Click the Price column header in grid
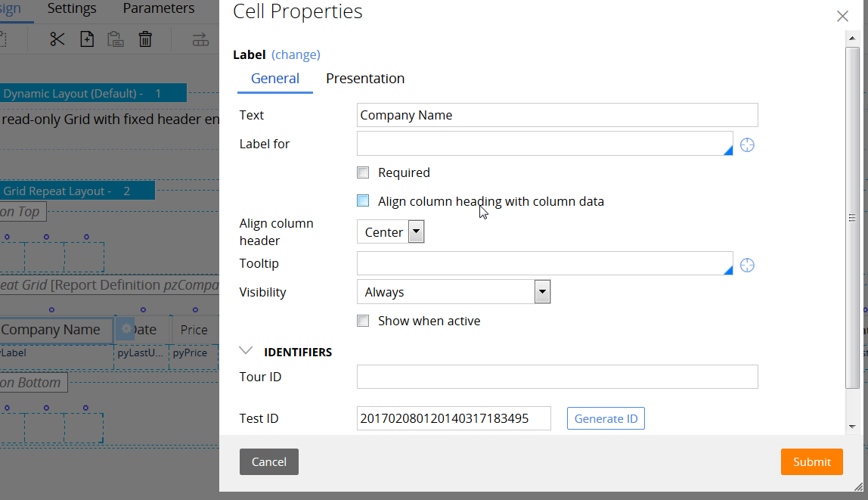 point(194,330)
